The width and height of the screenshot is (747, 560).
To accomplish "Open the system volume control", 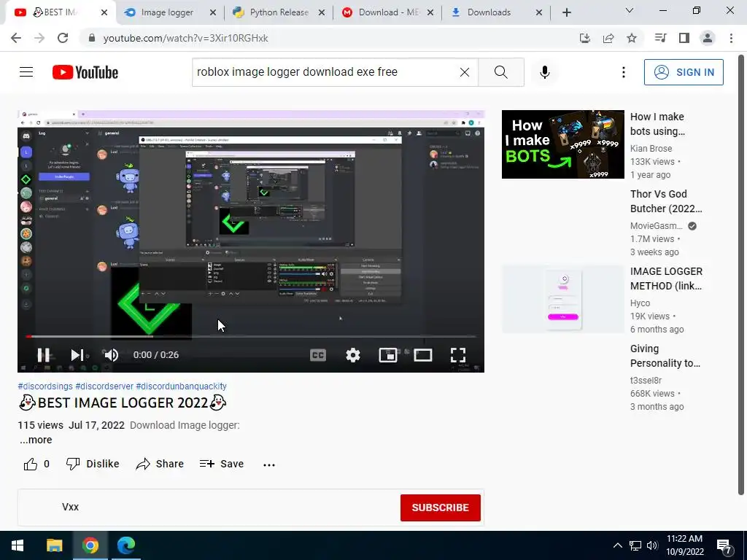I will (x=652, y=545).
